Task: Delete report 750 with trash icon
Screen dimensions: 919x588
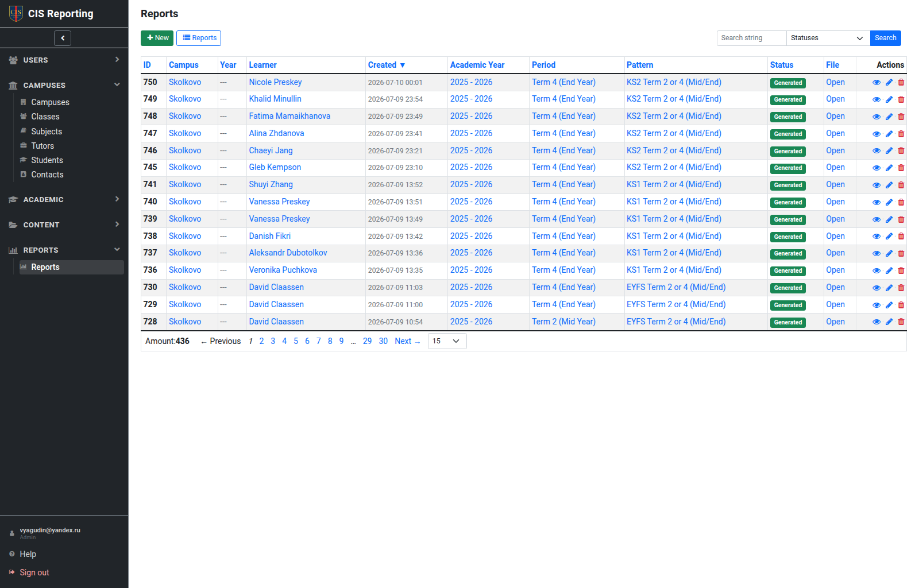Action: (x=901, y=83)
